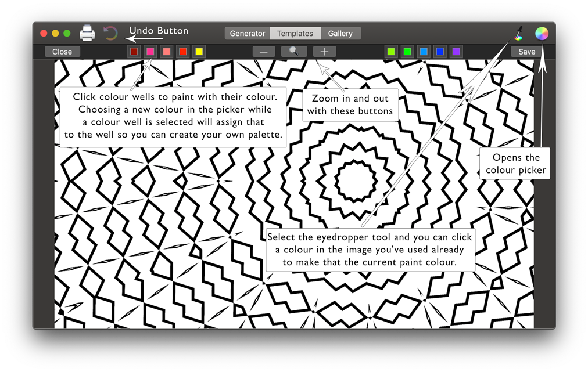Select the dark blue colour well

(x=440, y=51)
